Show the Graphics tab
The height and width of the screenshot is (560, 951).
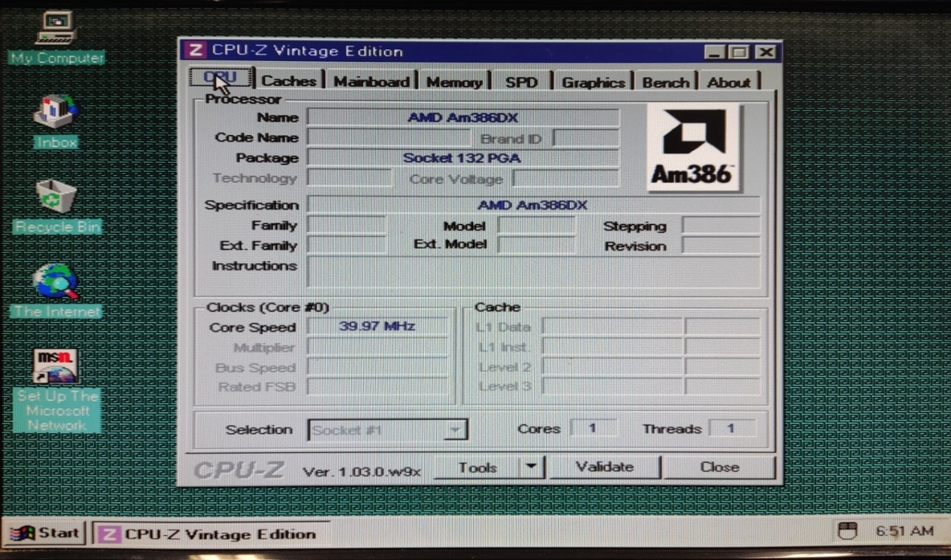click(593, 82)
